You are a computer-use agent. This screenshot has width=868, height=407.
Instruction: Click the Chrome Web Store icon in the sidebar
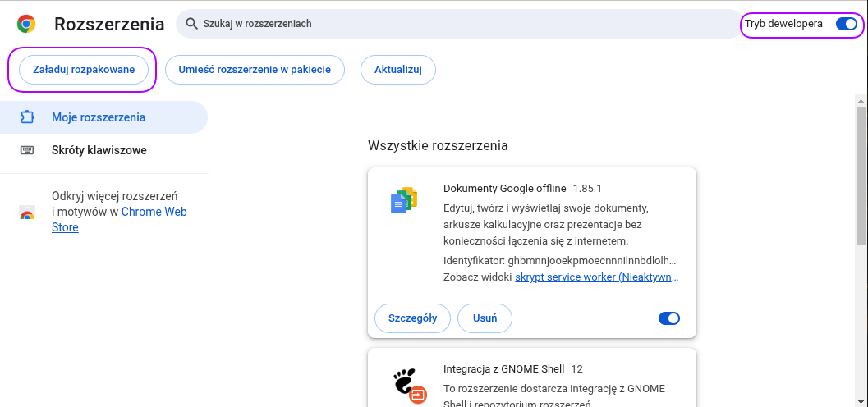coord(27,213)
